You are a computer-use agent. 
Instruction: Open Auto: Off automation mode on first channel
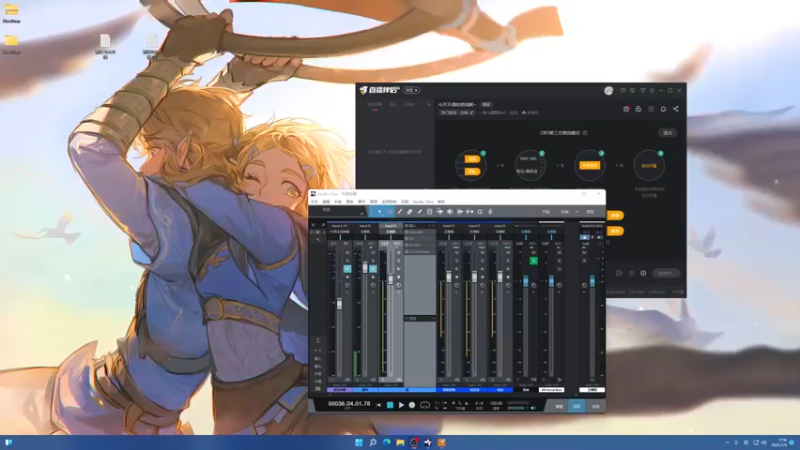coord(339,385)
